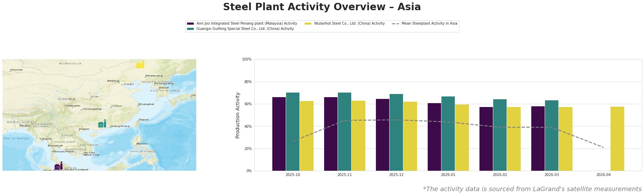Click the teal Guangxi Guifeng plant map icon
The height and width of the screenshot is (195, 644).
point(102,124)
